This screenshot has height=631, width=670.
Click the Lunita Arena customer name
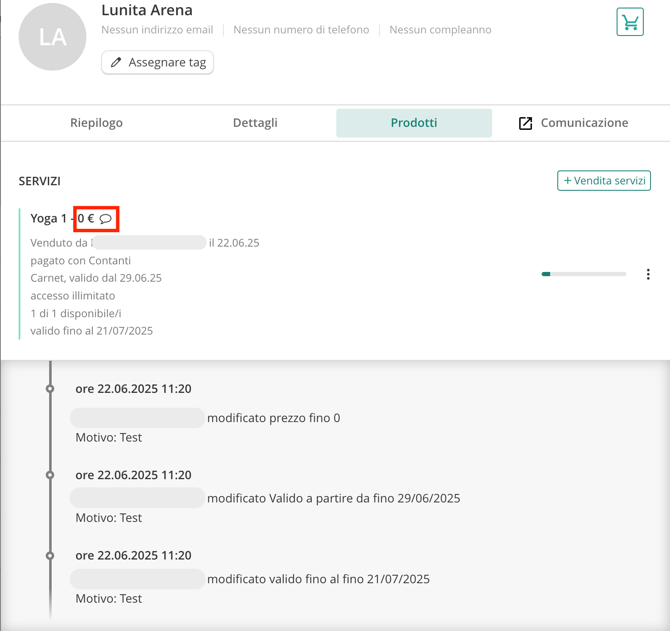(x=147, y=10)
